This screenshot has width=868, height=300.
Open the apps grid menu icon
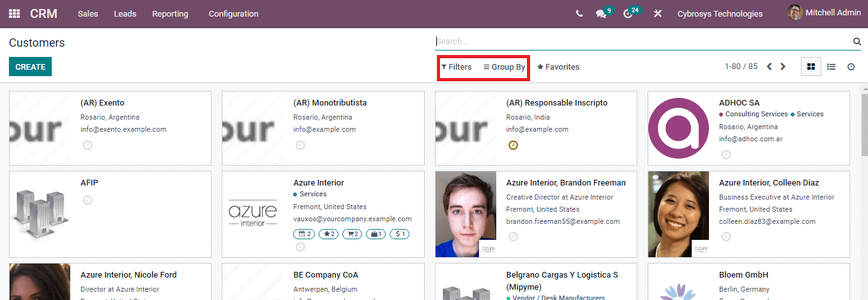[14, 13]
